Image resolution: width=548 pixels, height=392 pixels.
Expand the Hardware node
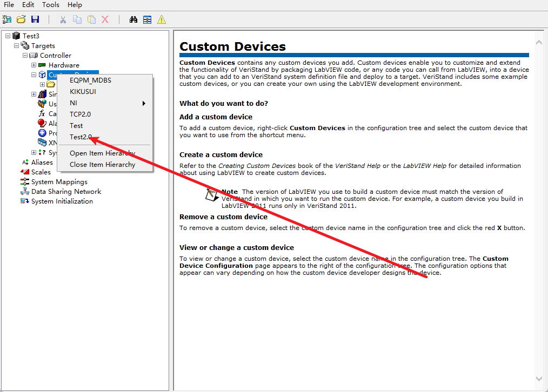pyautogui.click(x=34, y=65)
